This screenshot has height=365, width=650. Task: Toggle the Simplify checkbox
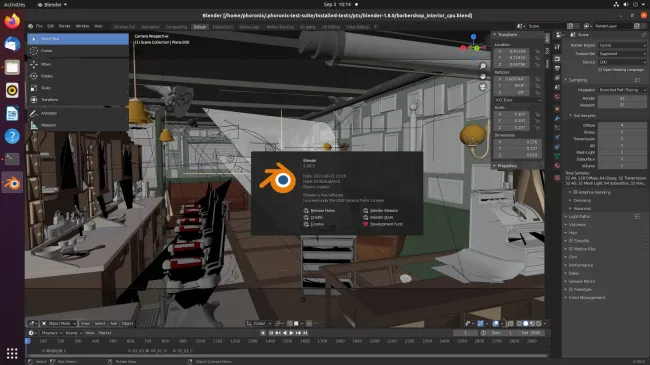pyautogui.click(x=571, y=241)
